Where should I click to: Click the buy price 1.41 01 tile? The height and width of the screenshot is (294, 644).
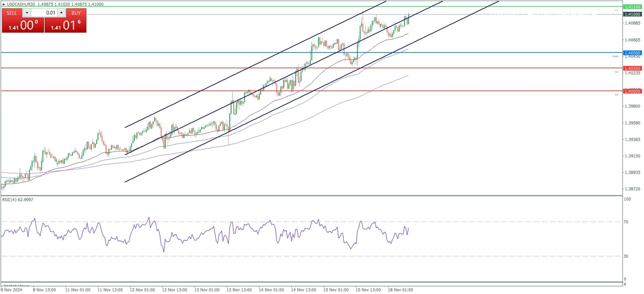66,25
